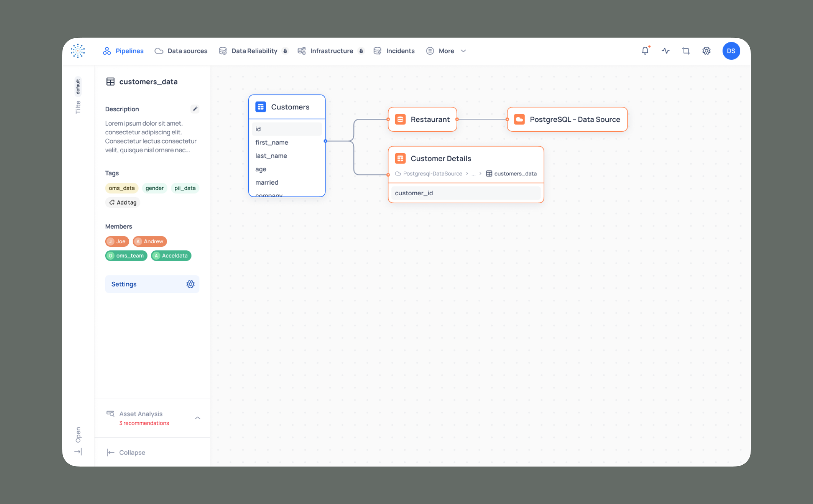Viewport: 813px width, 504px height.
Task: Select the first_name column in Customers
Action: 287,143
